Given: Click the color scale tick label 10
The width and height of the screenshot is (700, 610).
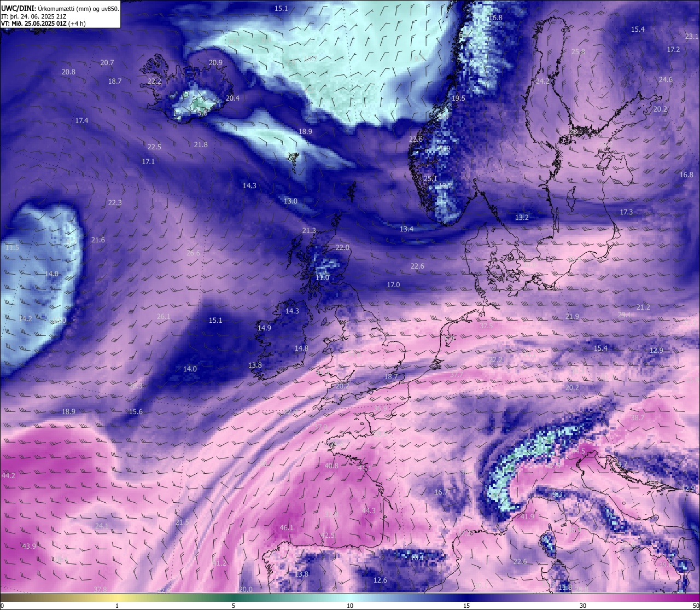Looking at the screenshot, I should pos(350,606).
